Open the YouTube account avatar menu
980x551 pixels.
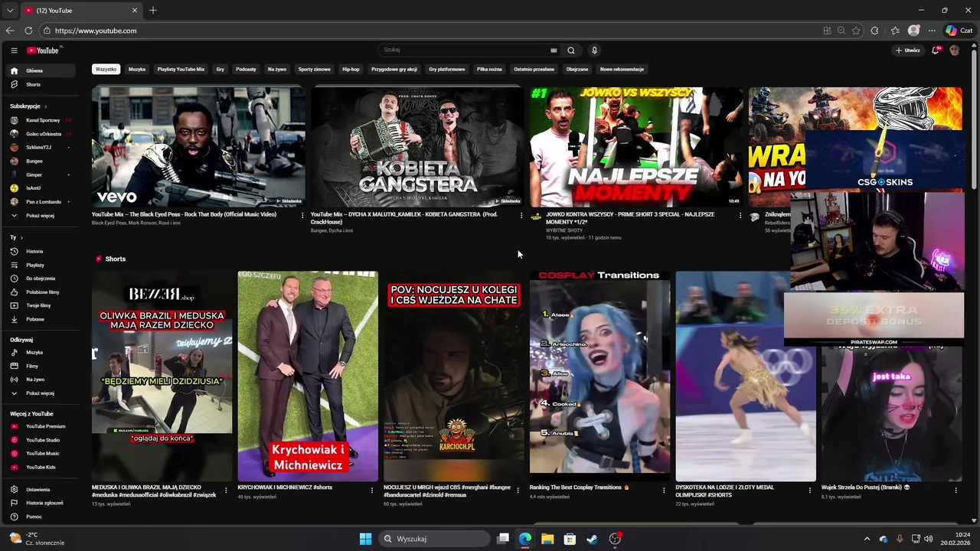coord(954,51)
